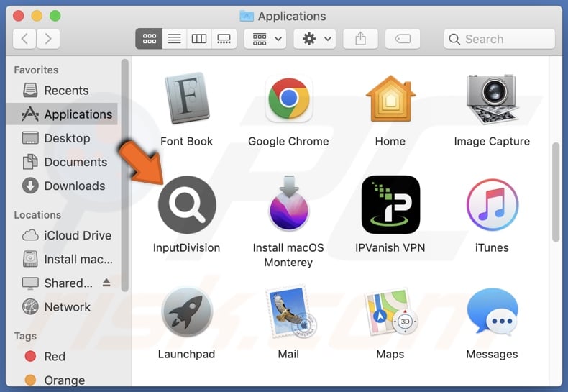568x392 pixels.
Task: Open the Font Book application icon
Action: pyautogui.click(x=187, y=99)
